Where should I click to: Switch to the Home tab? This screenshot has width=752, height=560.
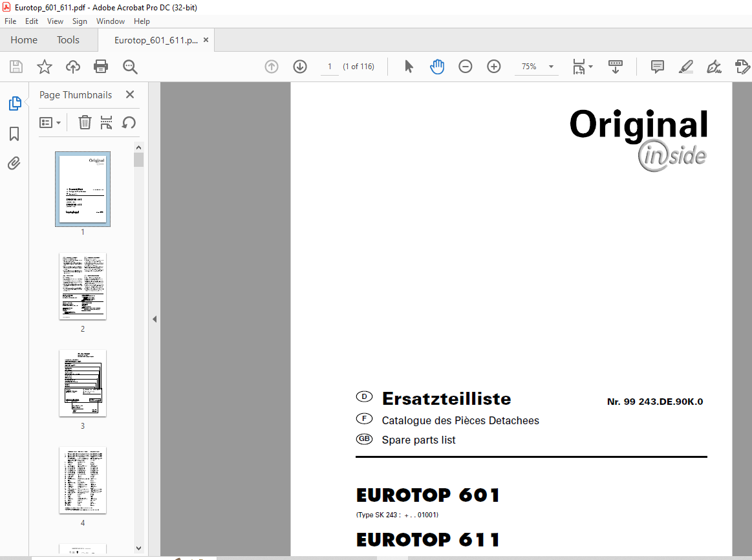click(x=24, y=40)
